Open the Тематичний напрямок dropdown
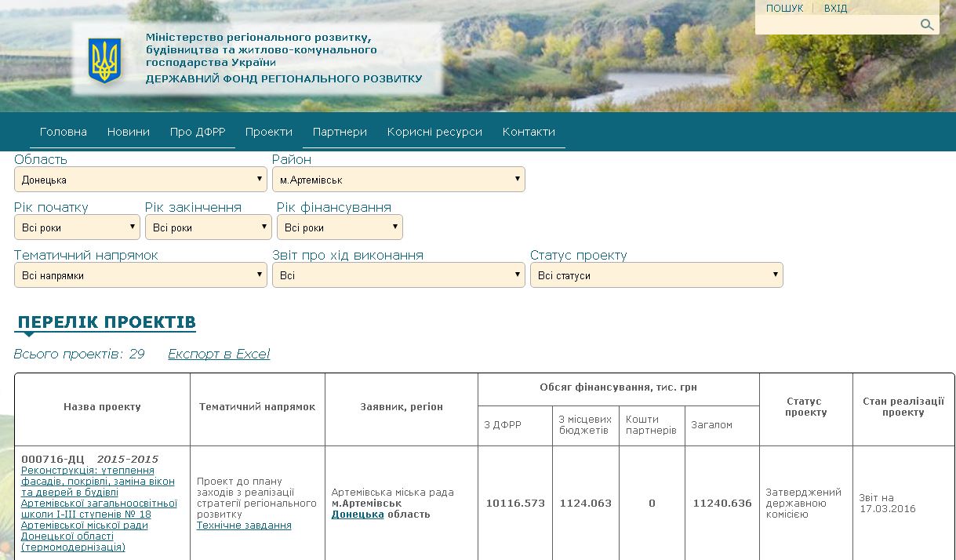This screenshot has width=956, height=560. [x=141, y=275]
